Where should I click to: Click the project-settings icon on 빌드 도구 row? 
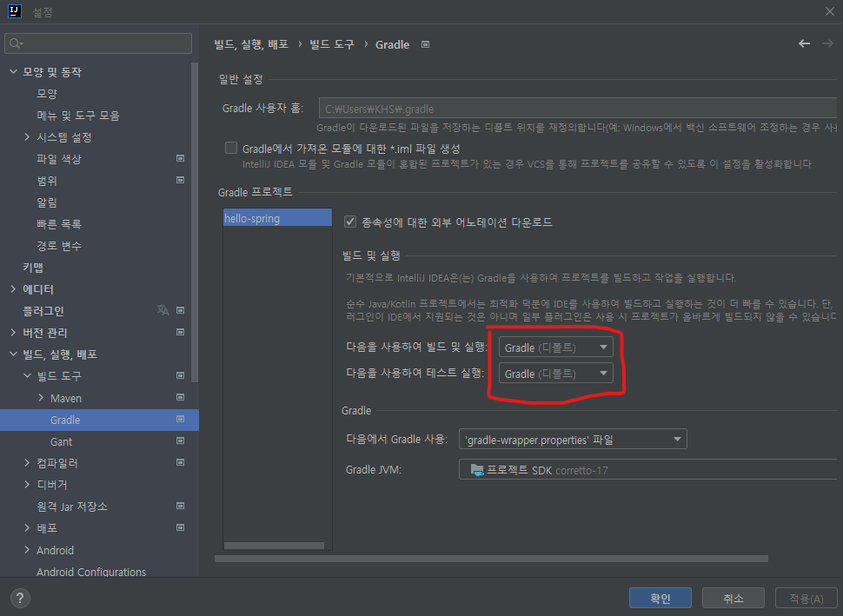click(x=181, y=375)
